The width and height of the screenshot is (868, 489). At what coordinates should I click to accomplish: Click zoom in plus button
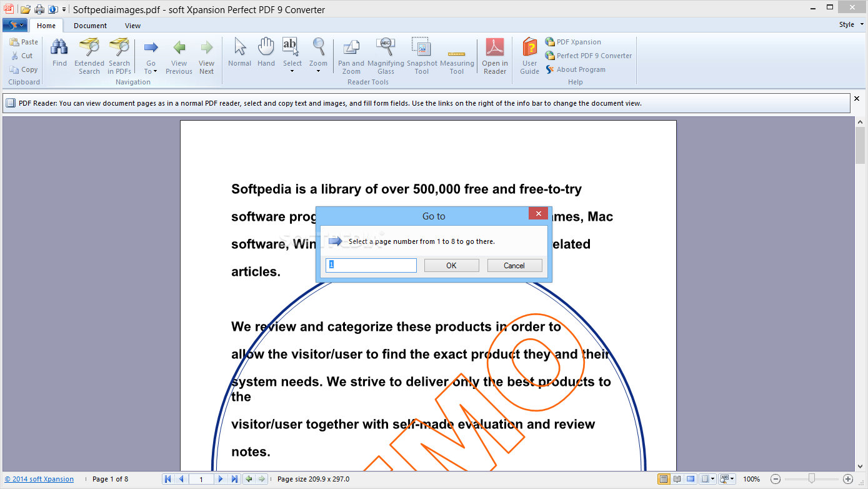(848, 479)
